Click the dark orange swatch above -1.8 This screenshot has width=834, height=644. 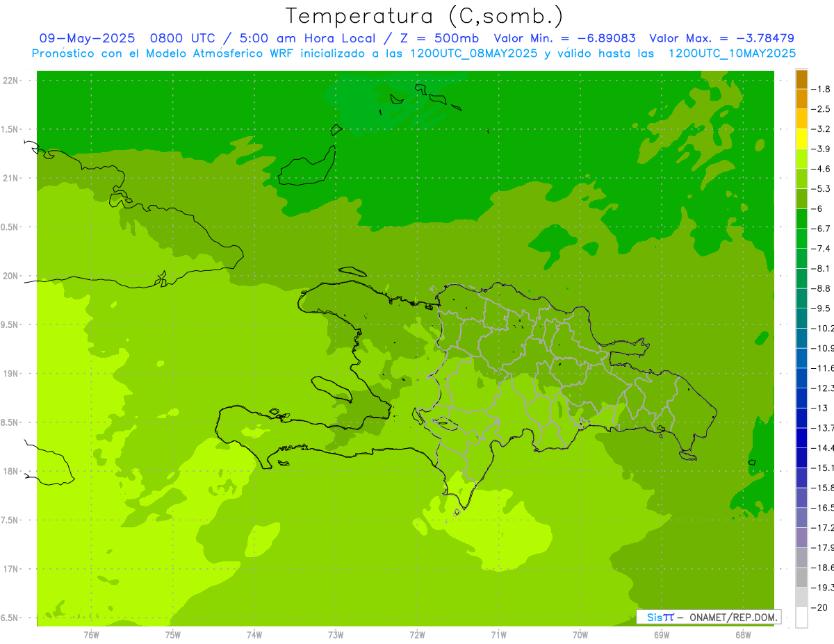(801, 79)
